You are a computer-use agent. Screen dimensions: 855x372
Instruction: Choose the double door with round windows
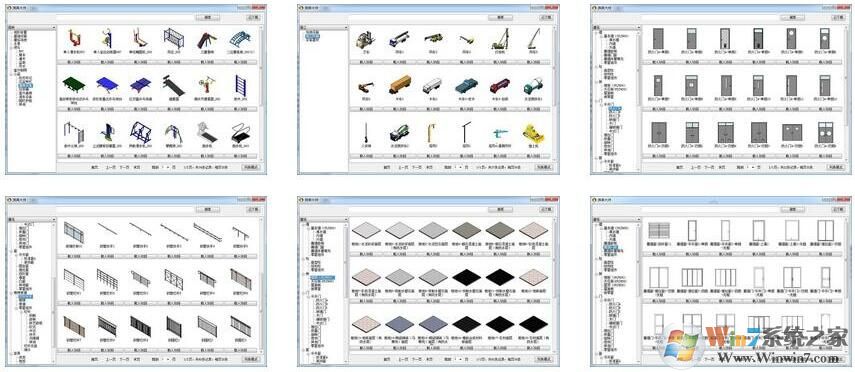pos(826,133)
